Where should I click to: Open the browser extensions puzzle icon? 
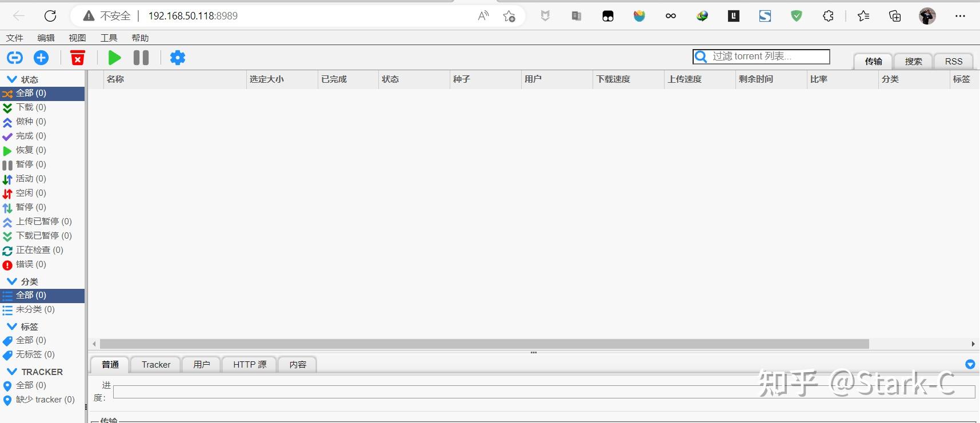point(828,16)
